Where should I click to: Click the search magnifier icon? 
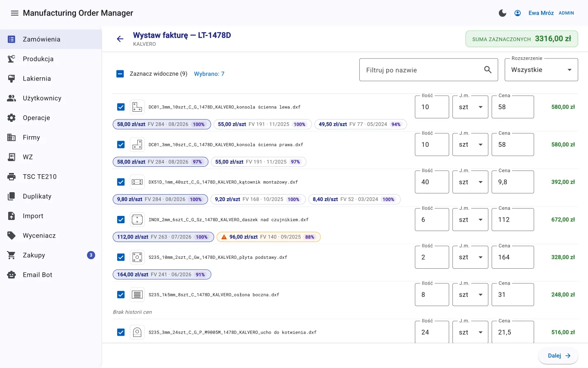pos(488,70)
